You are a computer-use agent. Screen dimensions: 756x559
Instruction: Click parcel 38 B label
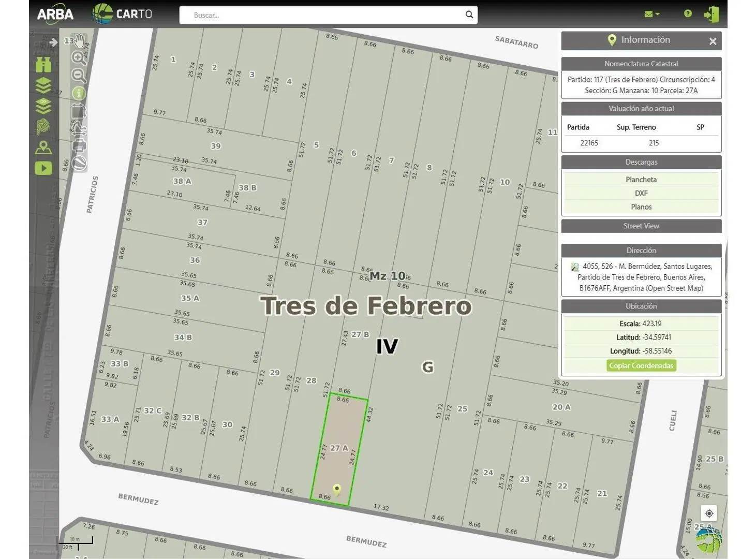coord(247,188)
